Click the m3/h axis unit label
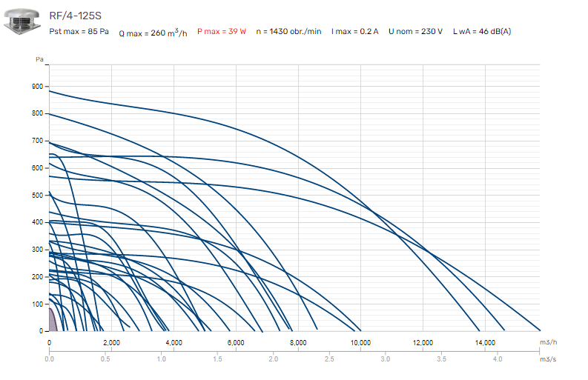Viewport: 588px width, 380px height. [x=548, y=342]
